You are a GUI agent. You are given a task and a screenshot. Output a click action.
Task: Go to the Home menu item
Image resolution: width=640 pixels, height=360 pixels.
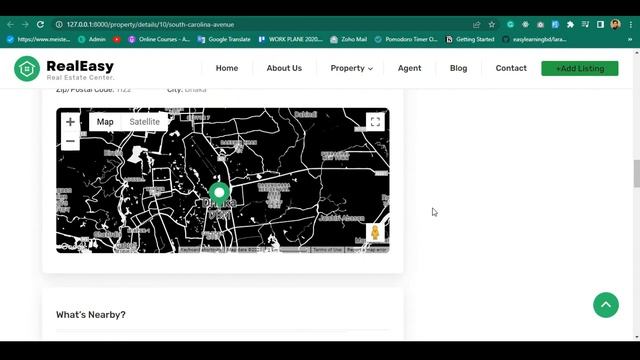227,68
